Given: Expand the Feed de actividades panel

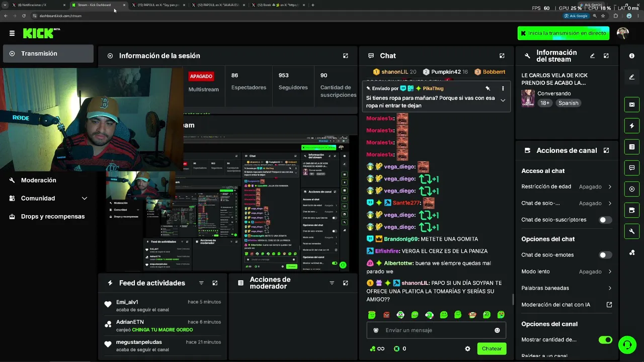Looking at the screenshot, I should (x=215, y=283).
